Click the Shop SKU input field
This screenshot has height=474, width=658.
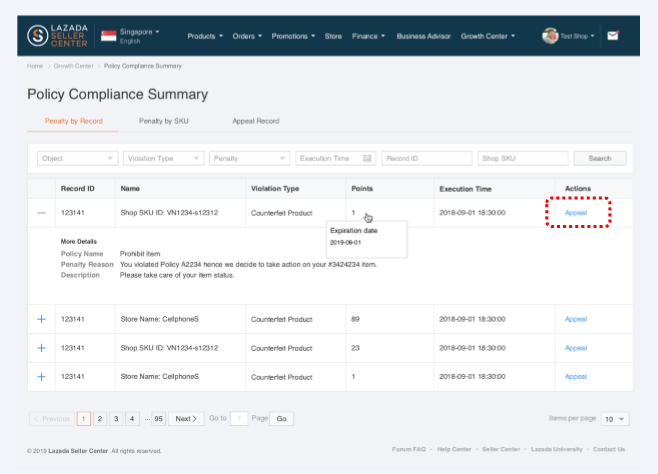(523, 159)
